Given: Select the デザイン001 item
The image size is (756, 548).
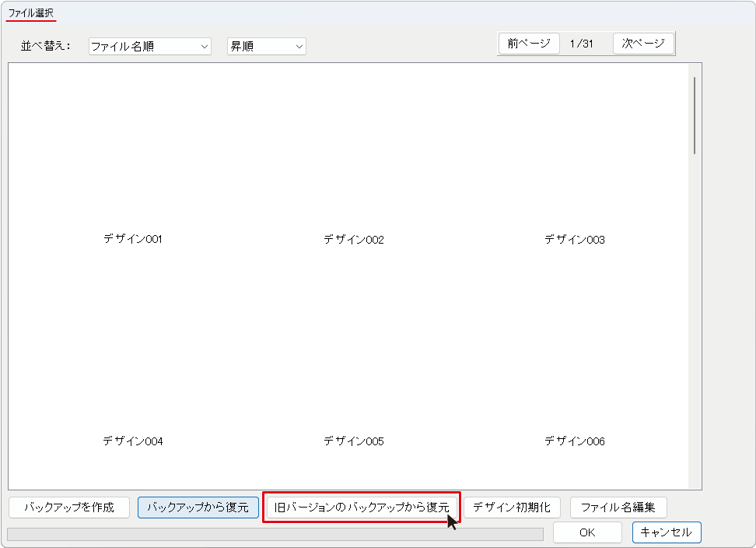Looking at the screenshot, I should [133, 239].
